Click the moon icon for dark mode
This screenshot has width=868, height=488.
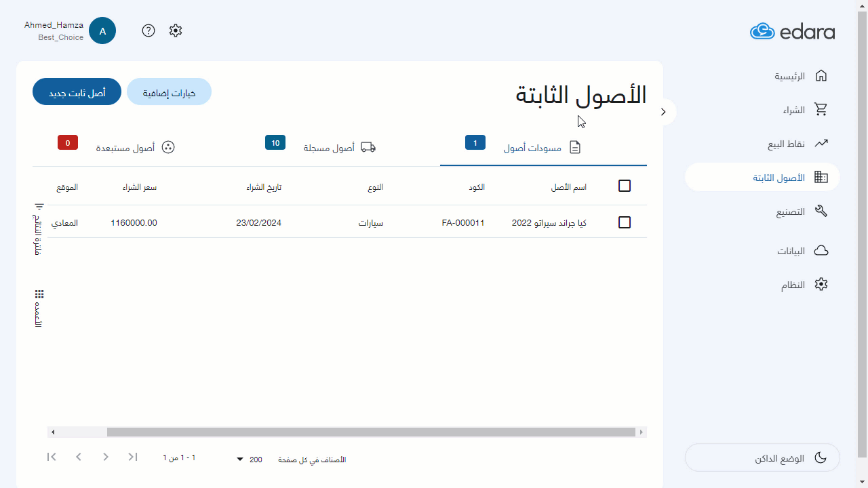(820, 458)
